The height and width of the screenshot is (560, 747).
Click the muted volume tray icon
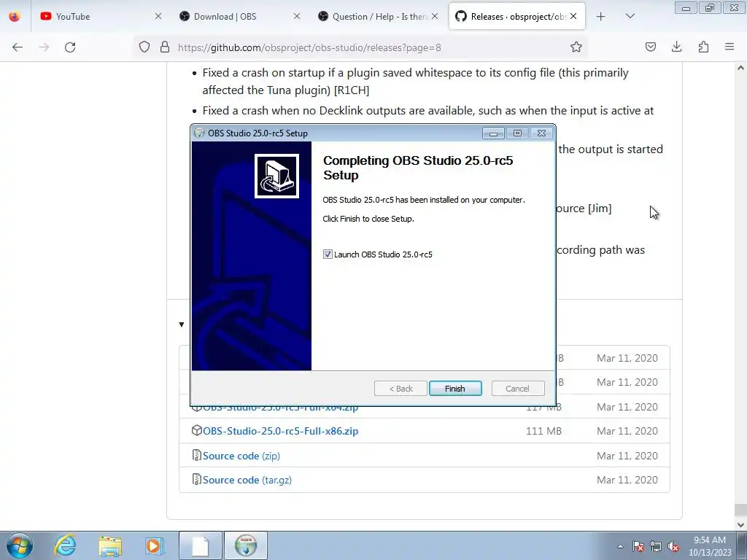[x=673, y=546]
